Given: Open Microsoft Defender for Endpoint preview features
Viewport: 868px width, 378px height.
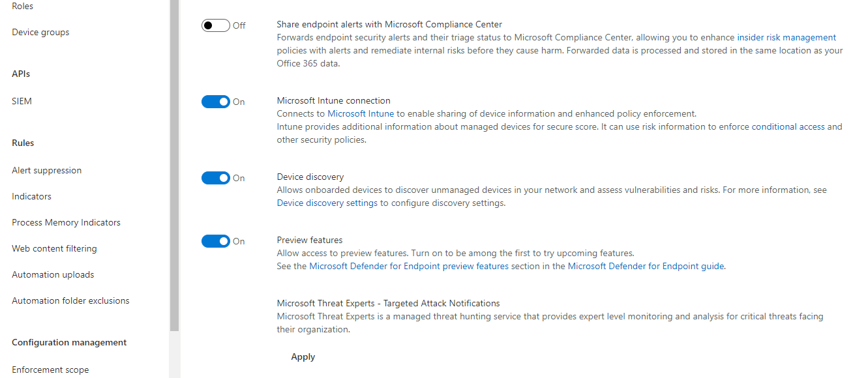Looking at the screenshot, I should tap(409, 266).
